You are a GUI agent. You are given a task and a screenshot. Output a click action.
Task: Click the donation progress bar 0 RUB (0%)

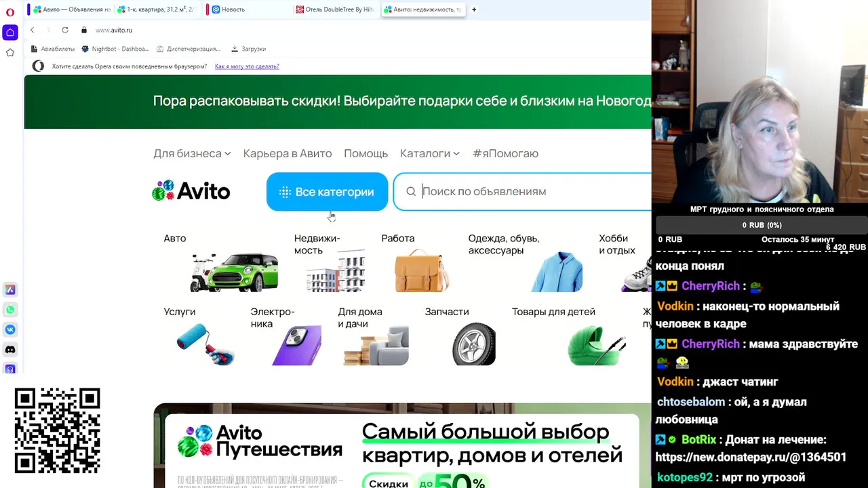tap(762, 225)
